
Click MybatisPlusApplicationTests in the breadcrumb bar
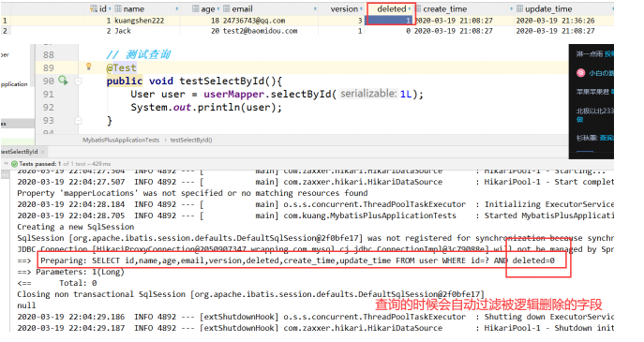121,140
